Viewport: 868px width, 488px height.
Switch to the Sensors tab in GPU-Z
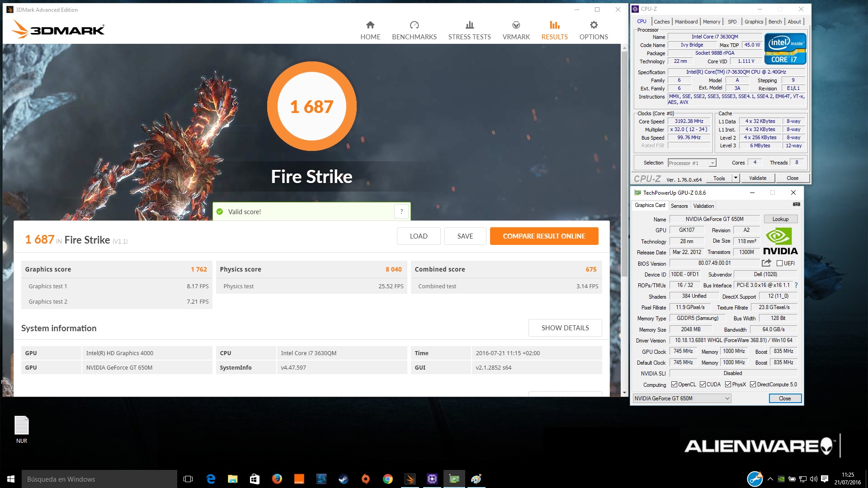pos(679,206)
